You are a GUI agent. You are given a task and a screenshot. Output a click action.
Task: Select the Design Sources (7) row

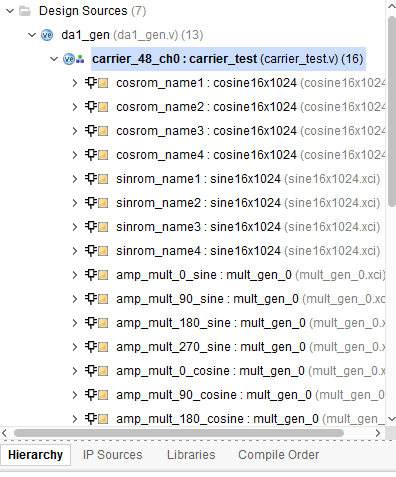tap(93, 11)
